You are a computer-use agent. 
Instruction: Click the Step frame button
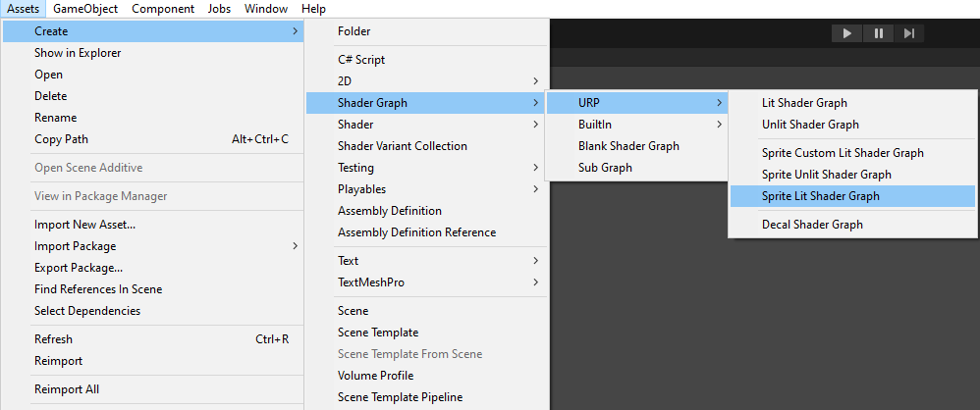coord(909,33)
